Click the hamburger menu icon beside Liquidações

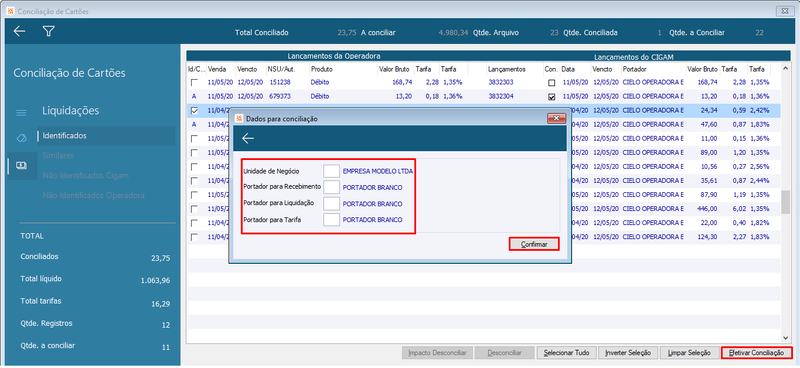pyautogui.click(x=21, y=113)
